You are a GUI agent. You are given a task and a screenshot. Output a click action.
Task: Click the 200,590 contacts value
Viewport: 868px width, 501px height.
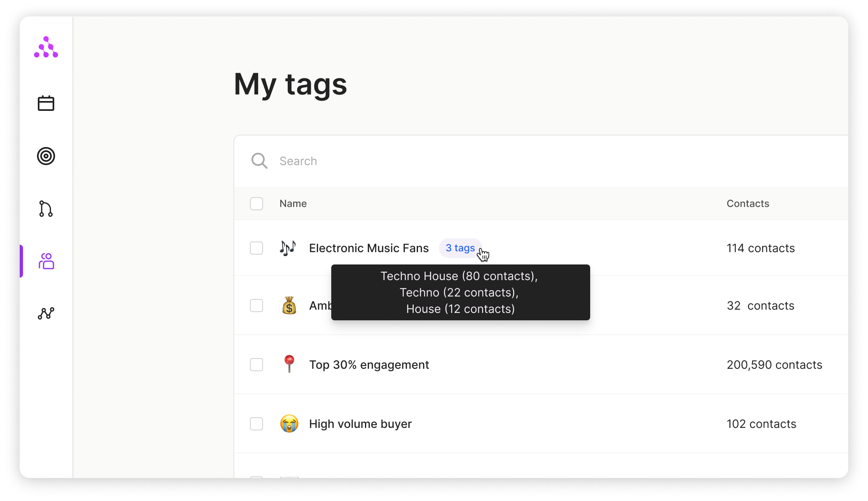[774, 365]
